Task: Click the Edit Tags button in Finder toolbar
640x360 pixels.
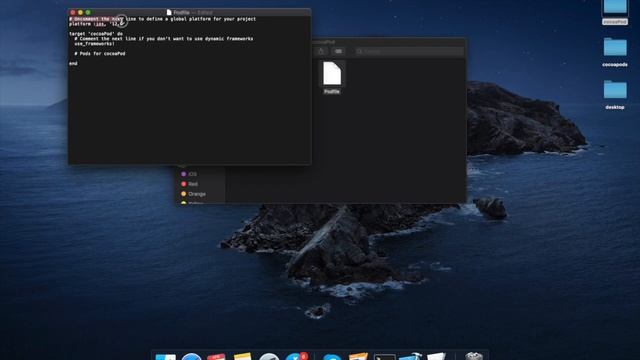Action: click(x=338, y=51)
